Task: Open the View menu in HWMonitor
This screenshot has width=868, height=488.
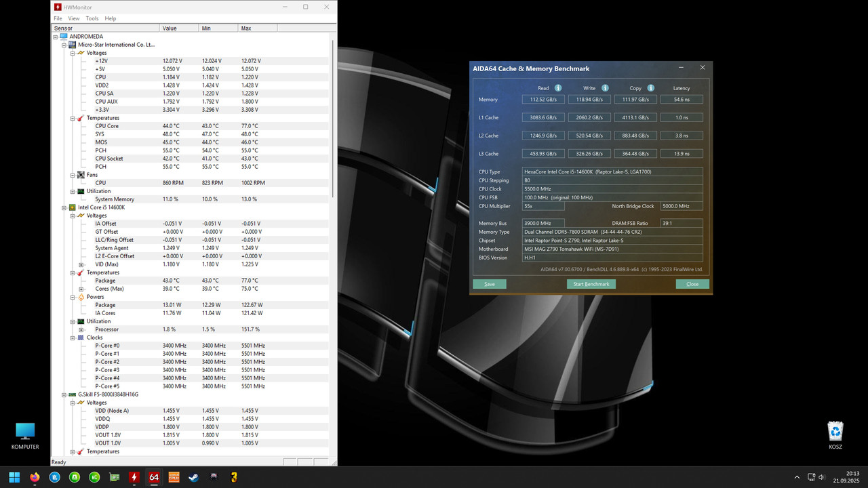Action: [x=74, y=18]
